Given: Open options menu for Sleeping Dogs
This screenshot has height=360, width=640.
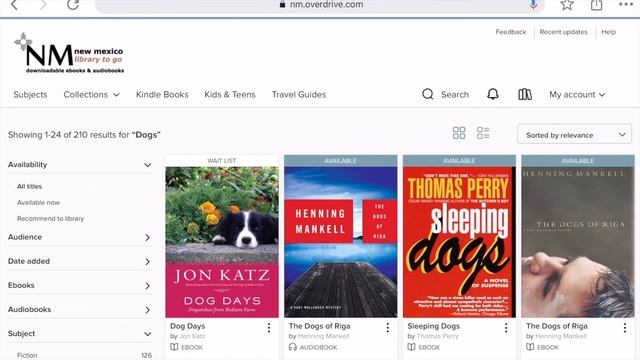Looking at the screenshot, I should pyautogui.click(x=506, y=328).
